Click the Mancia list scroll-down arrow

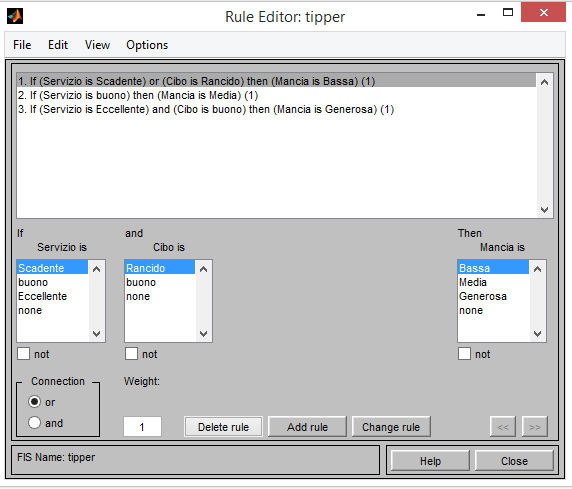pos(537,334)
